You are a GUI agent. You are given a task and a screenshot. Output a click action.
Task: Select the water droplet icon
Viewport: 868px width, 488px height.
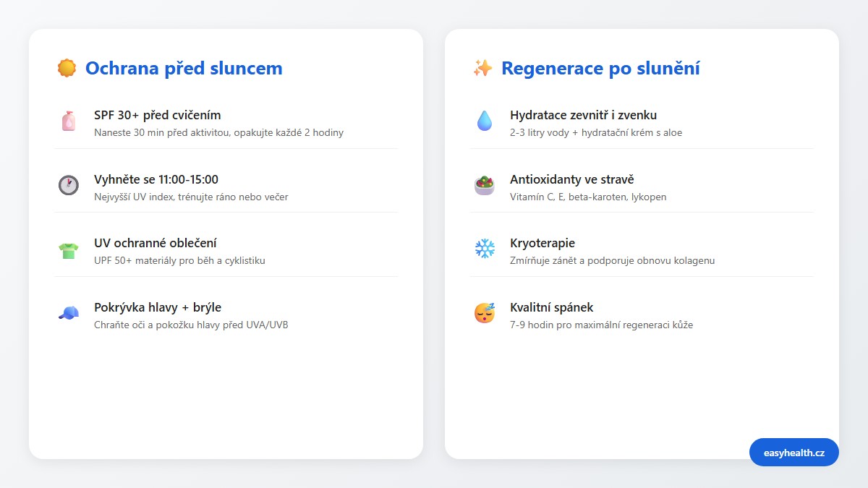click(485, 121)
